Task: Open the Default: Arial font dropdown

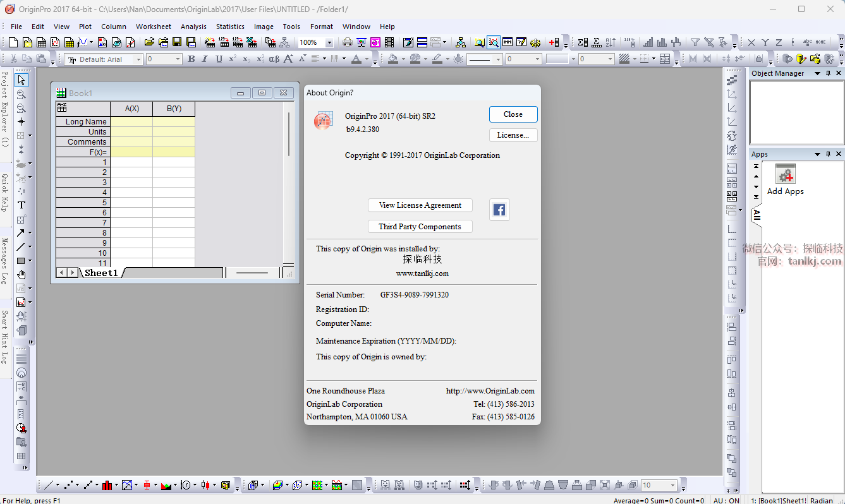Action: point(138,59)
